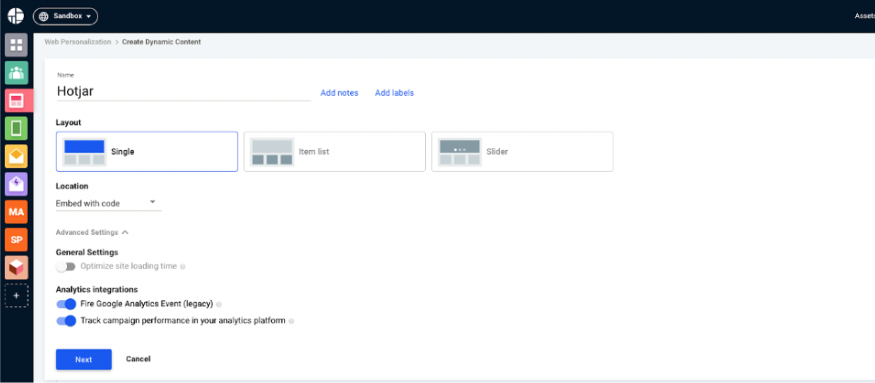This screenshot has height=383, width=875.
Task: Click the Add notes link
Action: pos(339,93)
